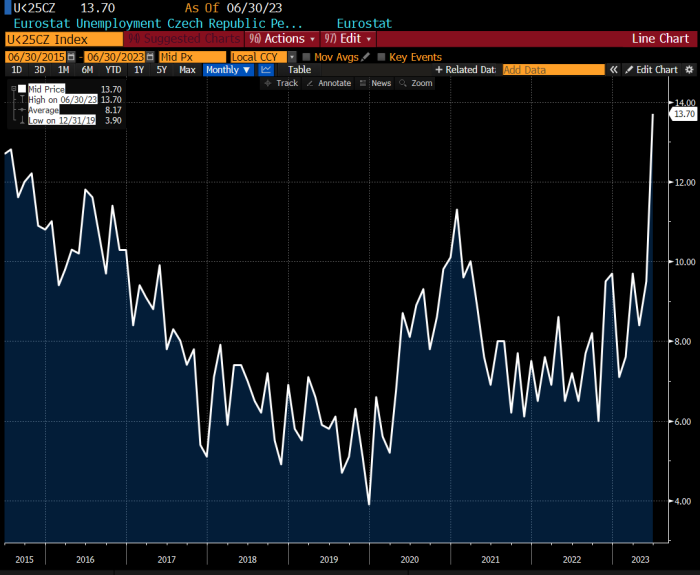Open the start date calendar picker icon
Screen dimensions: 700x575
pos(71,57)
